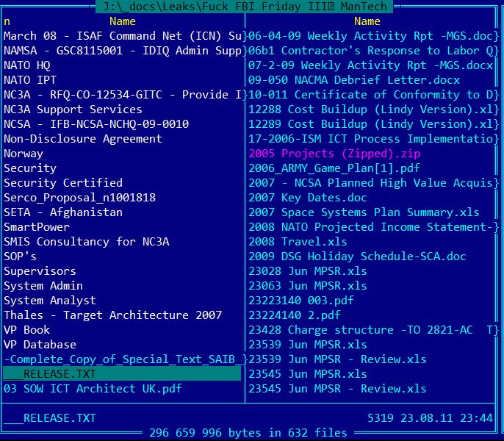Select 'Non-Disclosure Agreement' folder
The image size is (504, 441).
[83, 139]
